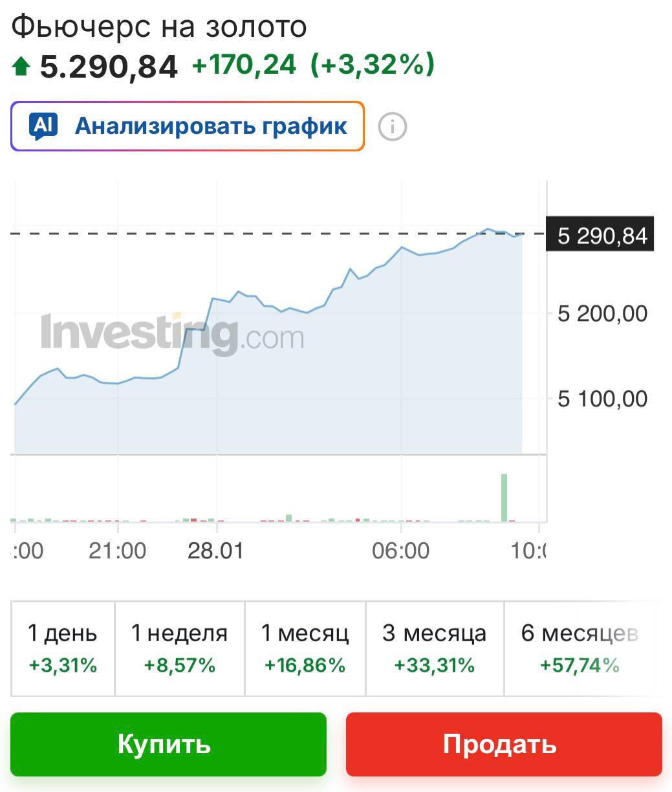
Task: Click the Фьючерс на золото title
Action: 159,27
